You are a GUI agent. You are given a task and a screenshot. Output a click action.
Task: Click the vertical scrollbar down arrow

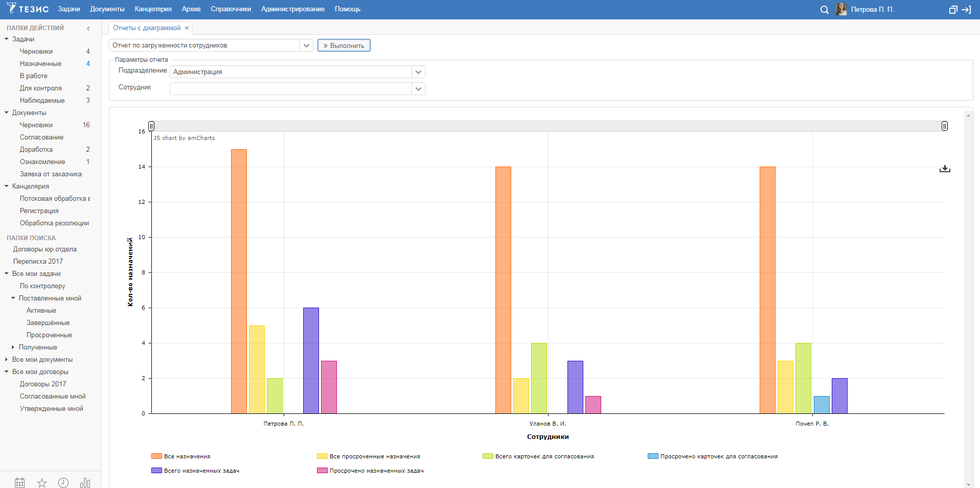968,484
